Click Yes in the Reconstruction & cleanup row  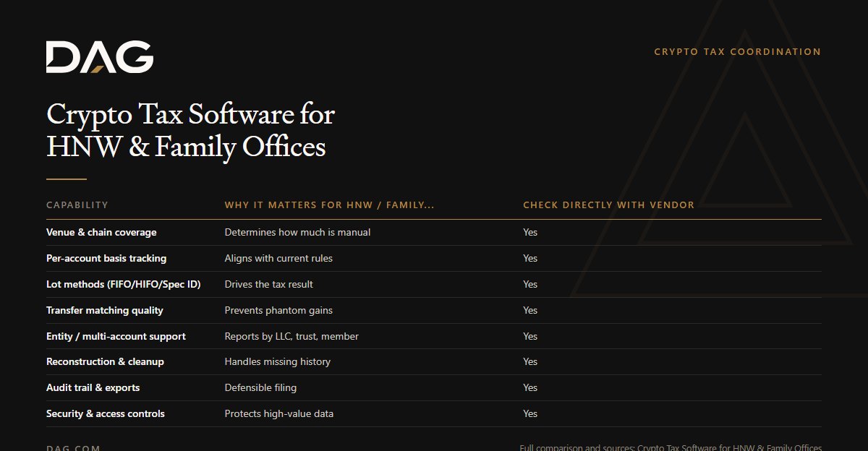point(530,361)
